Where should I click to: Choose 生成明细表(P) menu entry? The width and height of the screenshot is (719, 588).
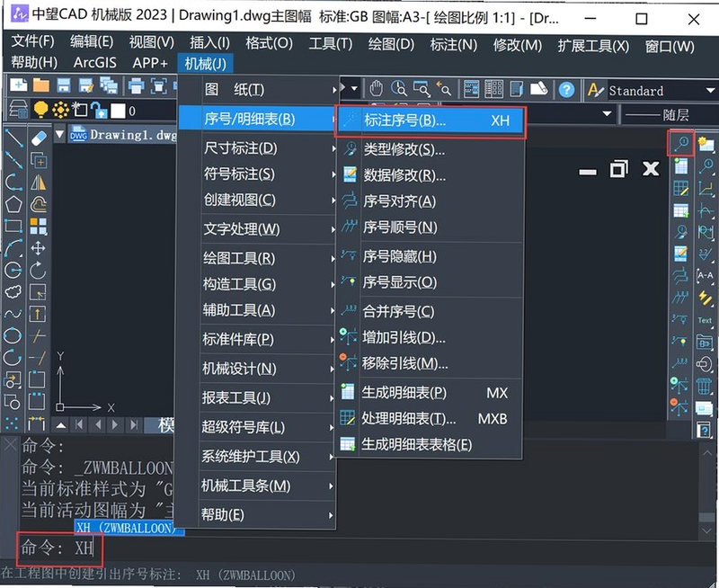point(430,393)
